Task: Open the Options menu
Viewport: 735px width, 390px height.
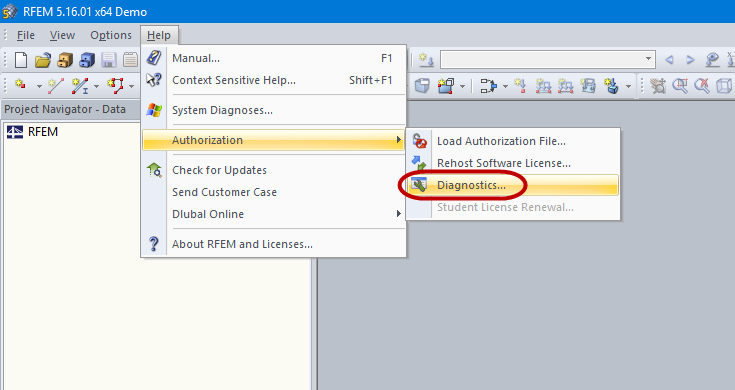Action: pyautogui.click(x=111, y=35)
